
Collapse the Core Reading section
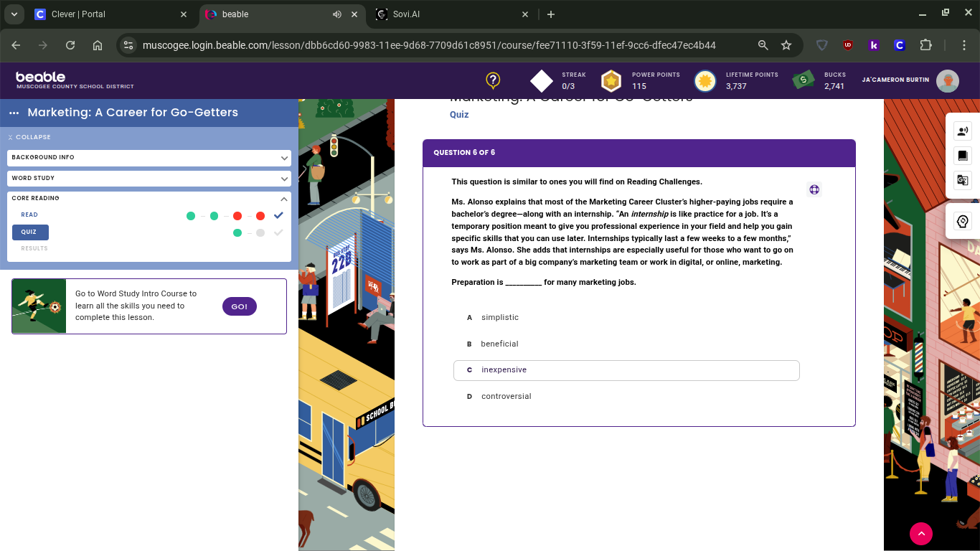point(284,199)
